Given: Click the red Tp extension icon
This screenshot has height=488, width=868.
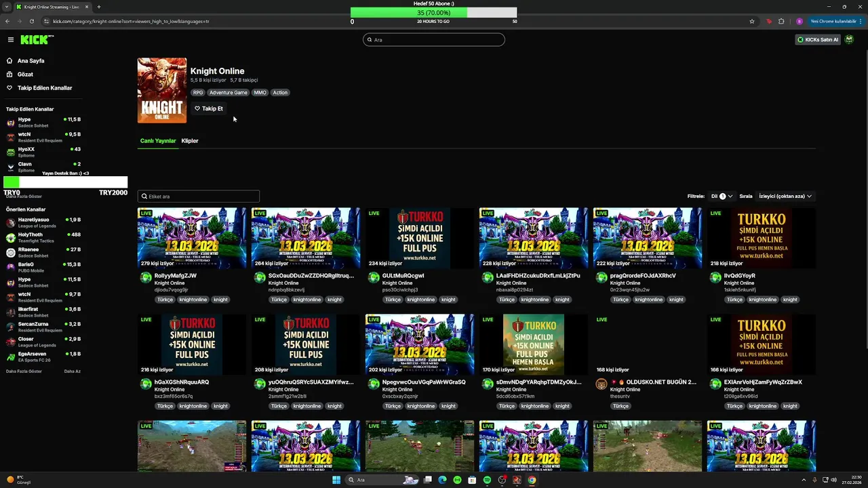Looking at the screenshot, I should [769, 21].
